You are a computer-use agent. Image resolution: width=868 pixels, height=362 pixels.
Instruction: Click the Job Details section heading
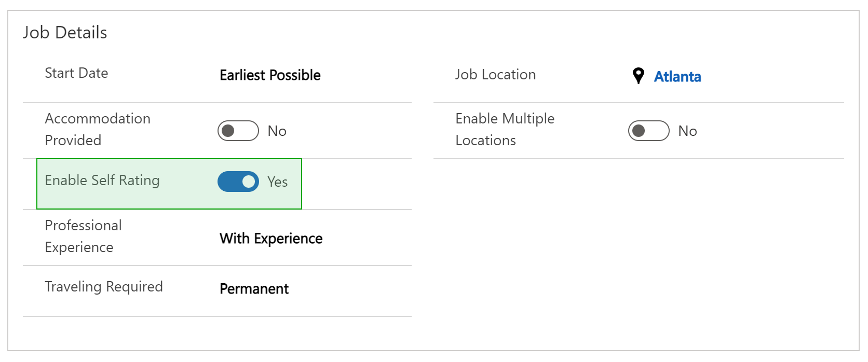pos(65,33)
